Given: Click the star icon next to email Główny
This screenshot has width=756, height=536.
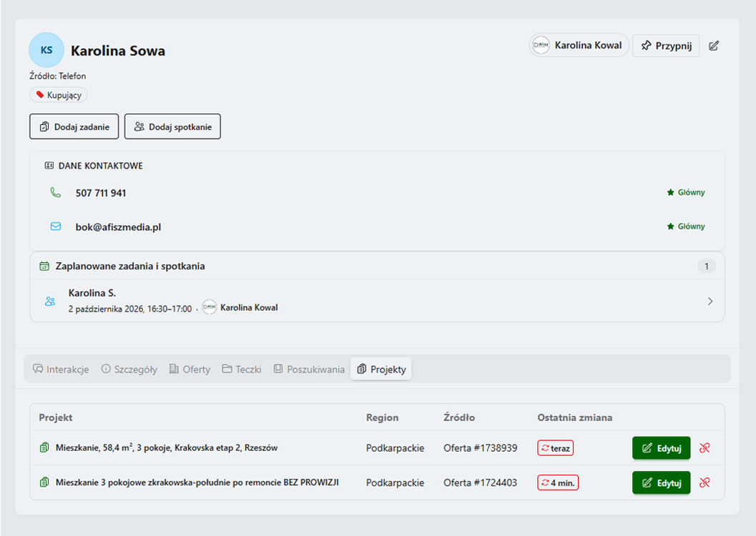Looking at the screenshot, I should (670, 227).
